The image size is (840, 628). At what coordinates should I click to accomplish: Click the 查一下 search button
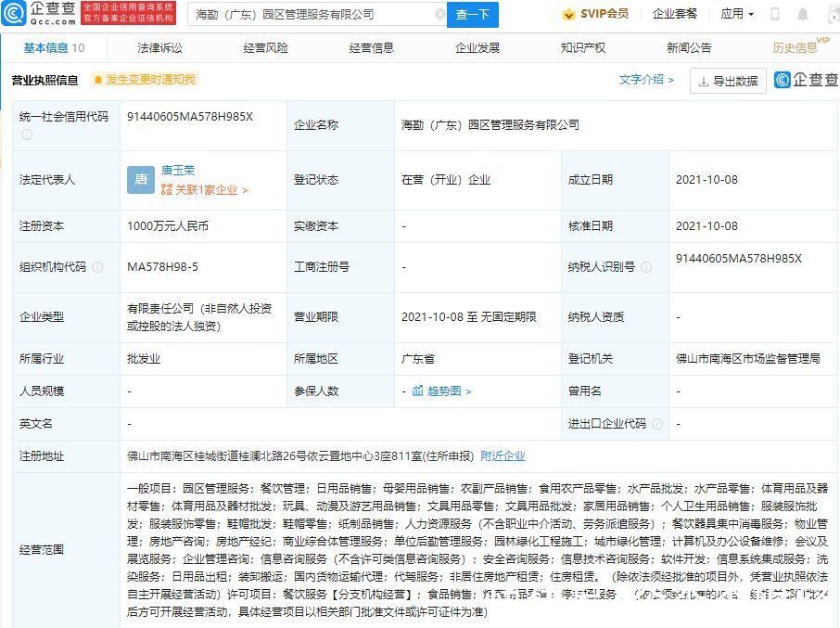(473, 15)
